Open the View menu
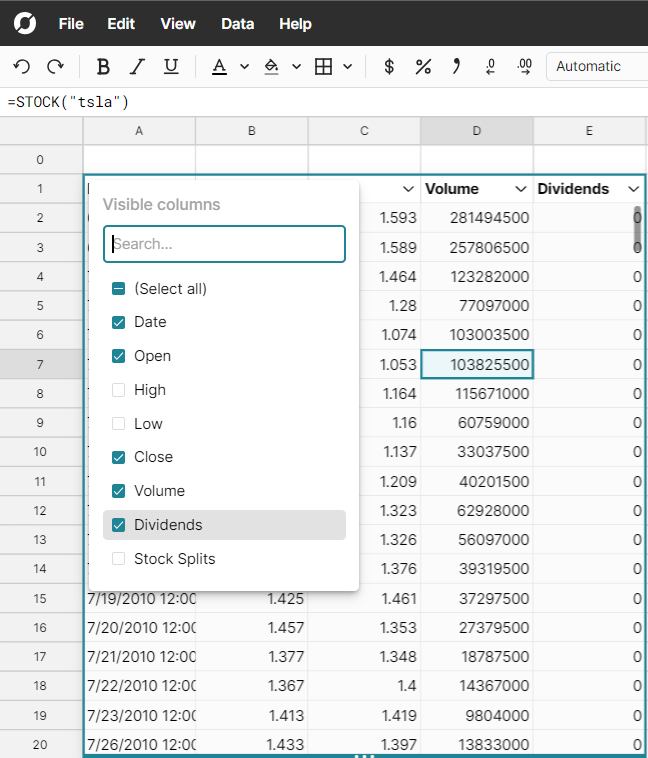 click(178, 24)
